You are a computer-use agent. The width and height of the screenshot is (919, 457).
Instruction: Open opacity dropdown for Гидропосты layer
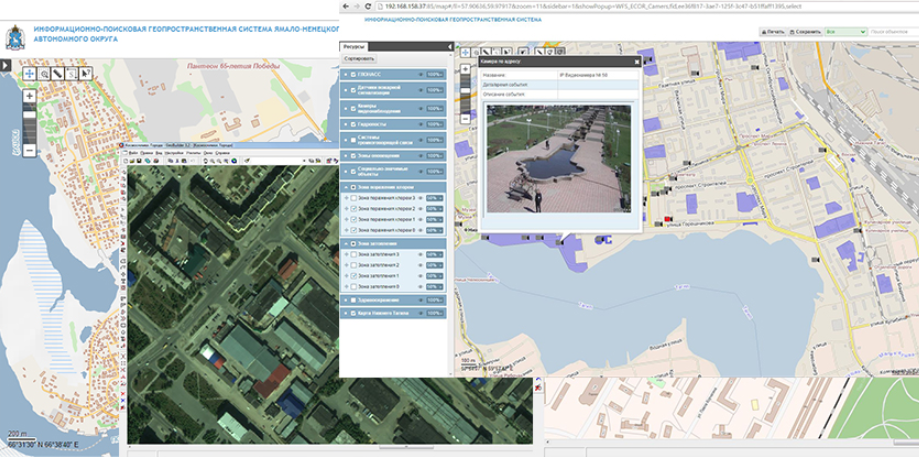point(434,123)
